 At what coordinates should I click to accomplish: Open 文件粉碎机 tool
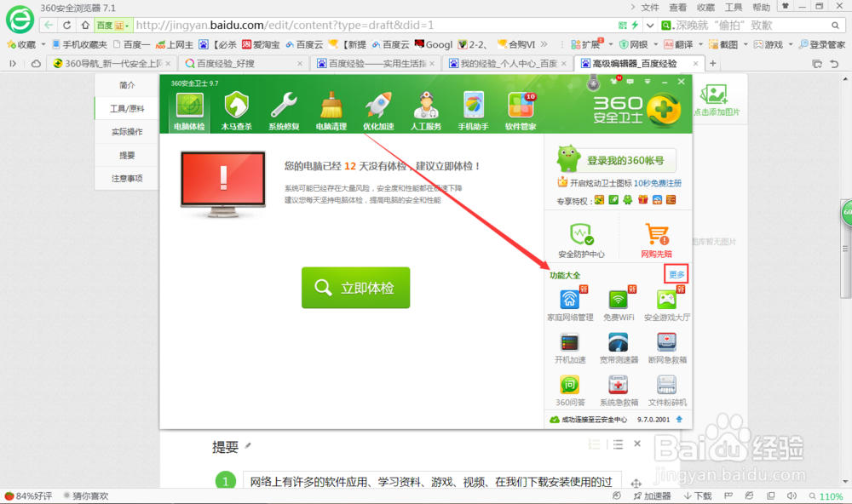[x=667, y=391]
